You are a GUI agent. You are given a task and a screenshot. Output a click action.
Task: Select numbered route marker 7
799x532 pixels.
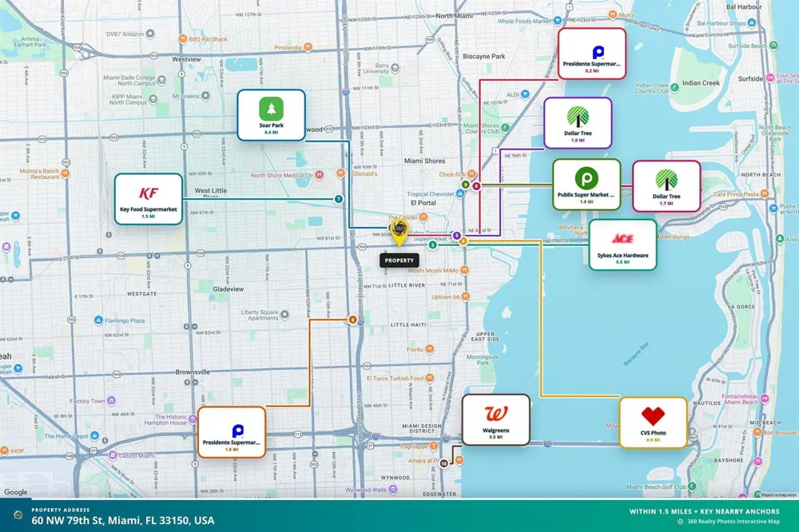[x=338, y=199]
